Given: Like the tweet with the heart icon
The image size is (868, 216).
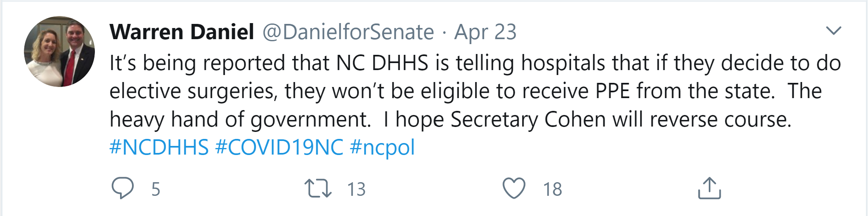Looking at the screenshot, I should (514, 188).
